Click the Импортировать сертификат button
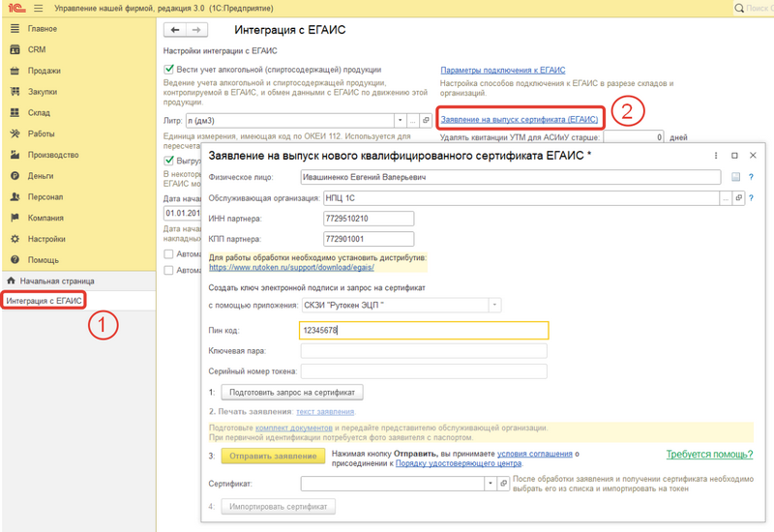The image size is (774, 532). coord(278,506)
